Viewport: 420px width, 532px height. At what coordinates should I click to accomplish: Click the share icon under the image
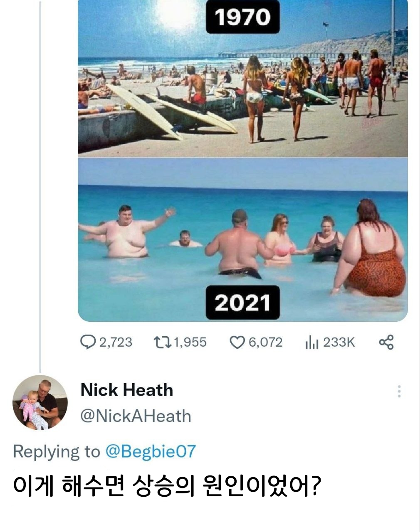(386, 342)
